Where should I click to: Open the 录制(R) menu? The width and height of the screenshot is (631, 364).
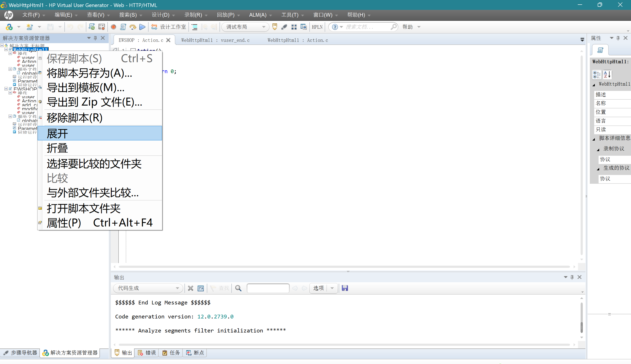point(196,15)
